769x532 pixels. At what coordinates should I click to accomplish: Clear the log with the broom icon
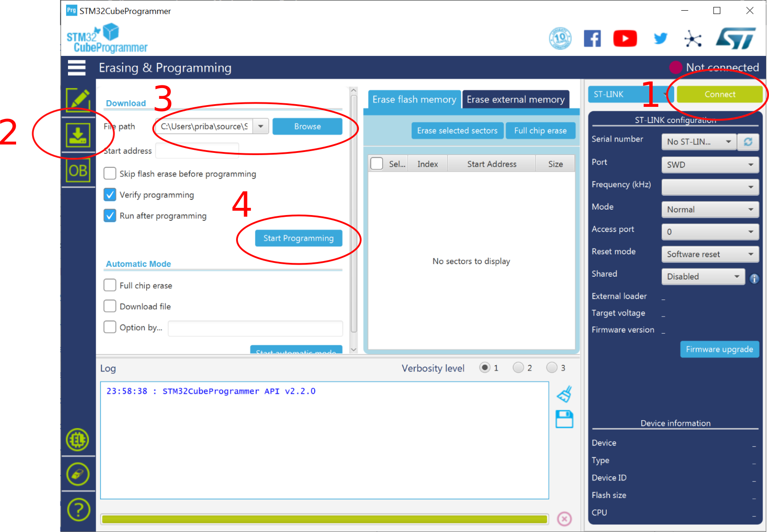[564, 394]
